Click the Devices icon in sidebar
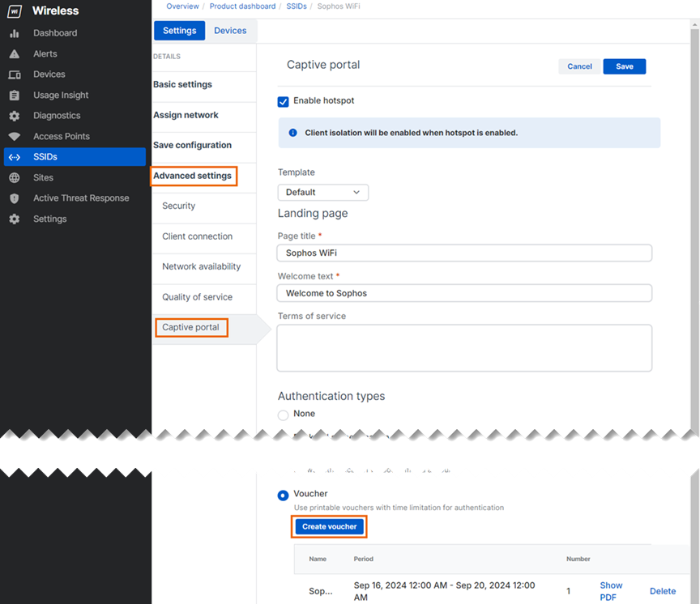The width and height of the screenshot is (700, 604). pyautogui.click(x=15, y=74)
